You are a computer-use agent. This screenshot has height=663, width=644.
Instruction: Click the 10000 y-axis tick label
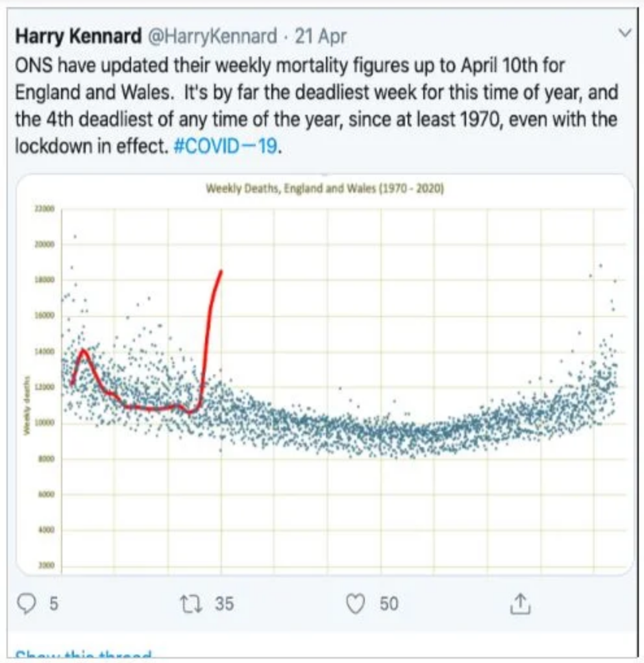click(x=44, y=423)
